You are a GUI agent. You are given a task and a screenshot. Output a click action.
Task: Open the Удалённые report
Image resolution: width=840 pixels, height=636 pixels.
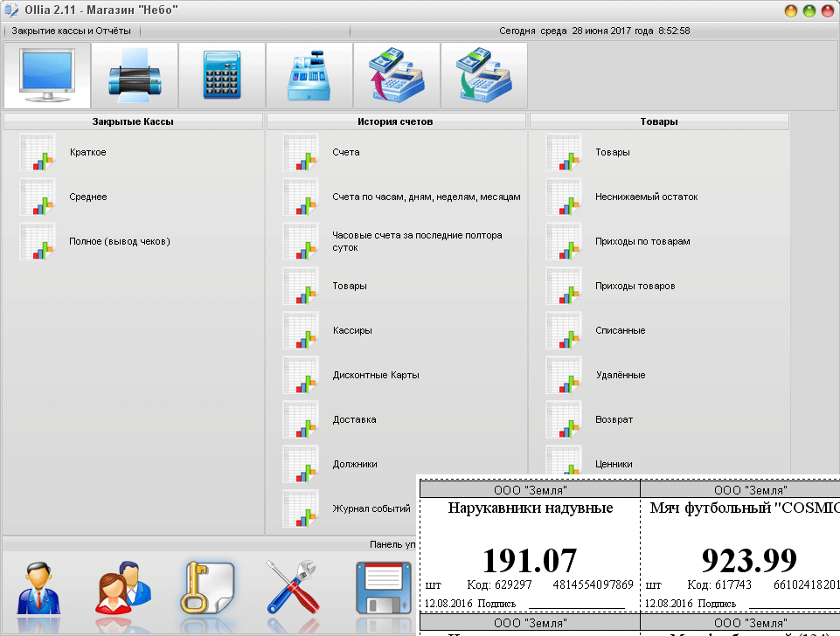pyautogui.click(x=621, y=376)
